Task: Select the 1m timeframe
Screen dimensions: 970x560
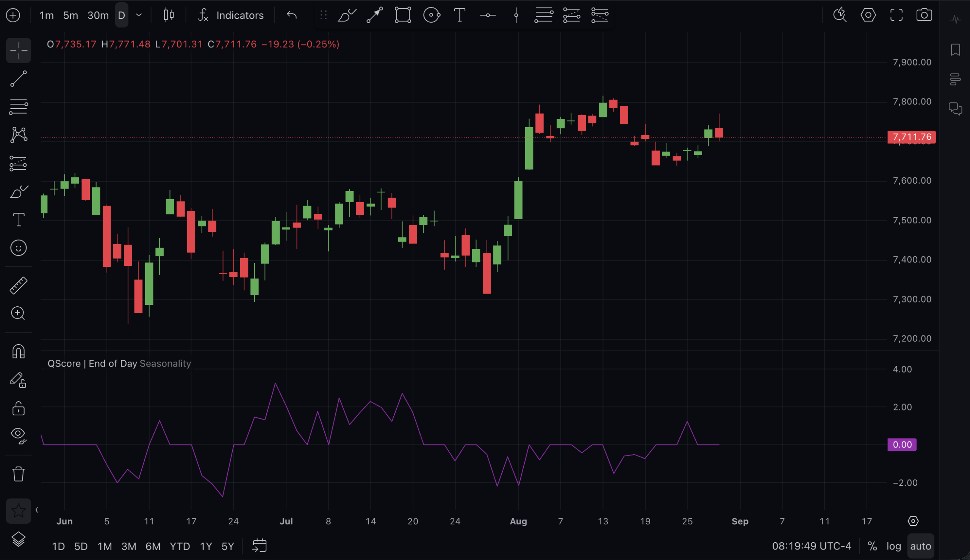Action: [47, 16]
